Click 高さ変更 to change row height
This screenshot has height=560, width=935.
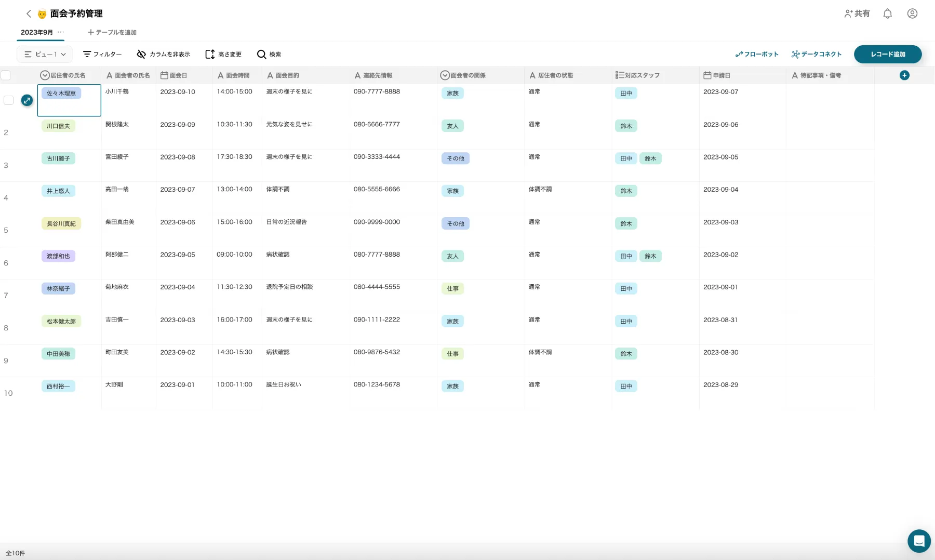pyautogui.click(x=223, y=54)
